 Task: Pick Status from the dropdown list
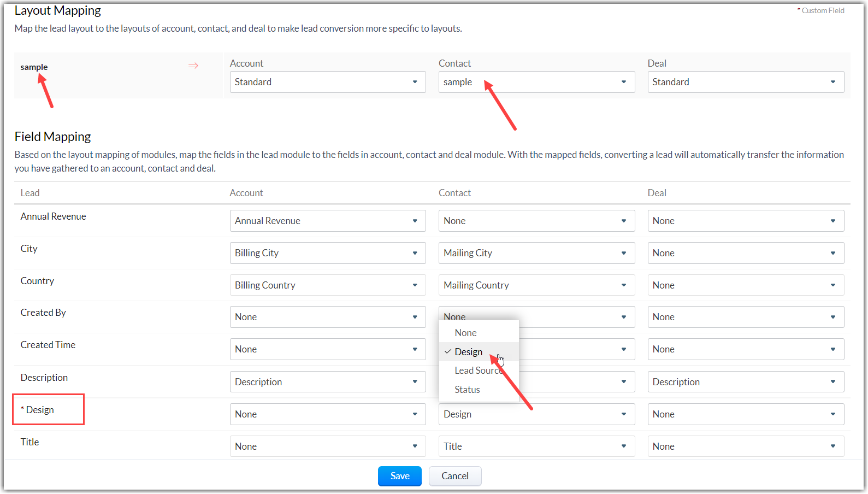click(x=467, y=390)
